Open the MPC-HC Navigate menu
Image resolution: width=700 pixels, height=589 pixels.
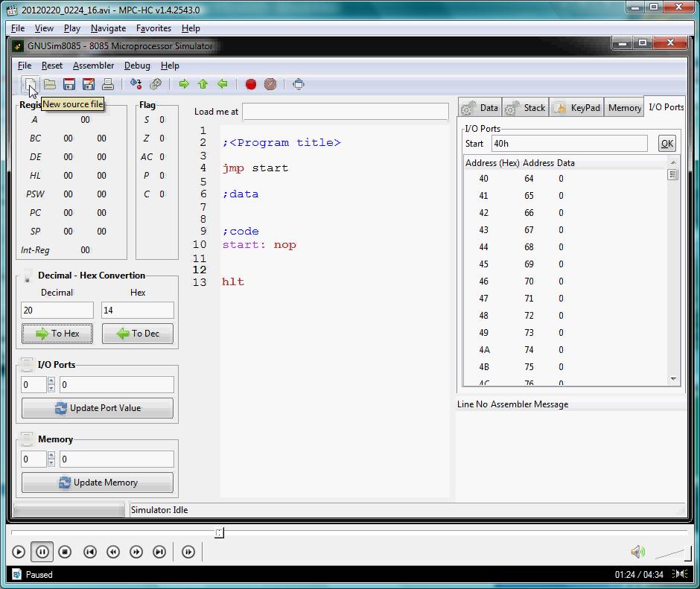(109, 28)
